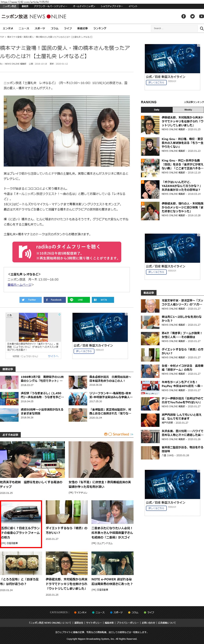Open the Facebook icon in header
Image resolution: width=204 pixels, height=644 pixels.
pyautogui.click(x=183, y=16)
